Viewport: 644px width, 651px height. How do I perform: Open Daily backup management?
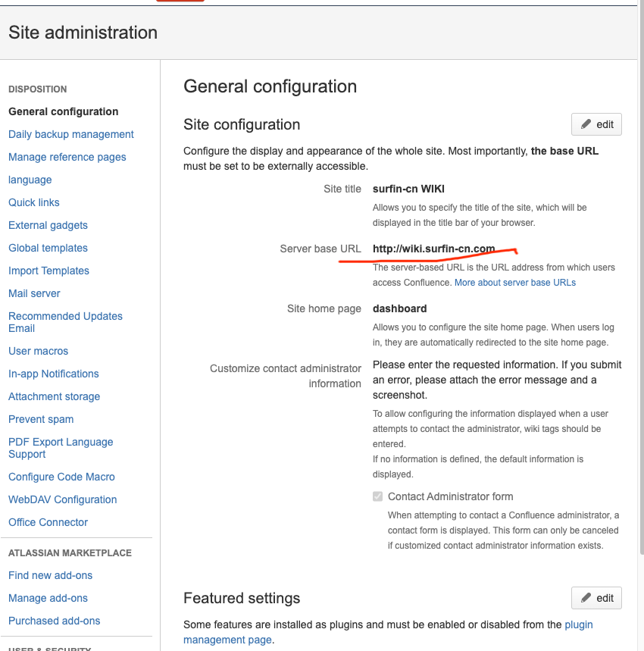[71, 134]
